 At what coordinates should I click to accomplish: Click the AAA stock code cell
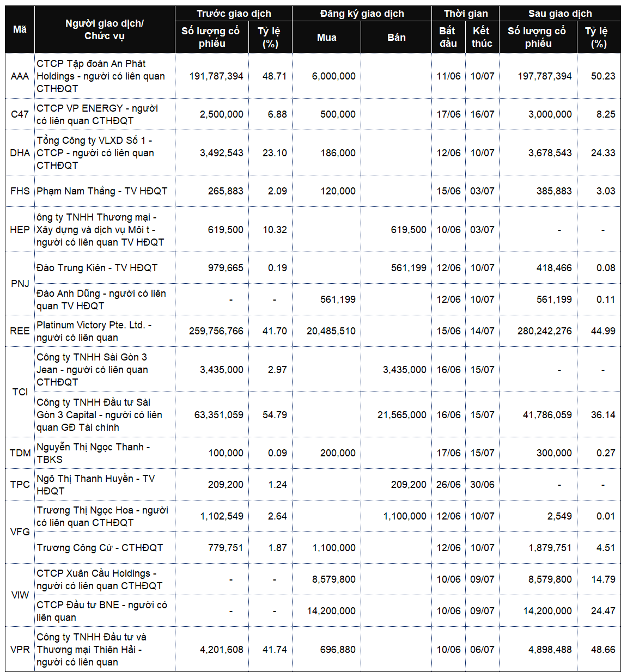20,76
